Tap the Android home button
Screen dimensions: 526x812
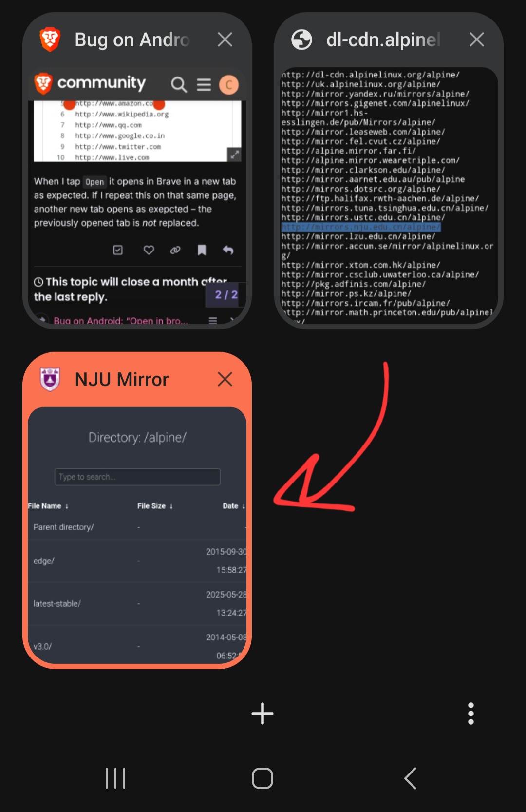tap(263, 778)
